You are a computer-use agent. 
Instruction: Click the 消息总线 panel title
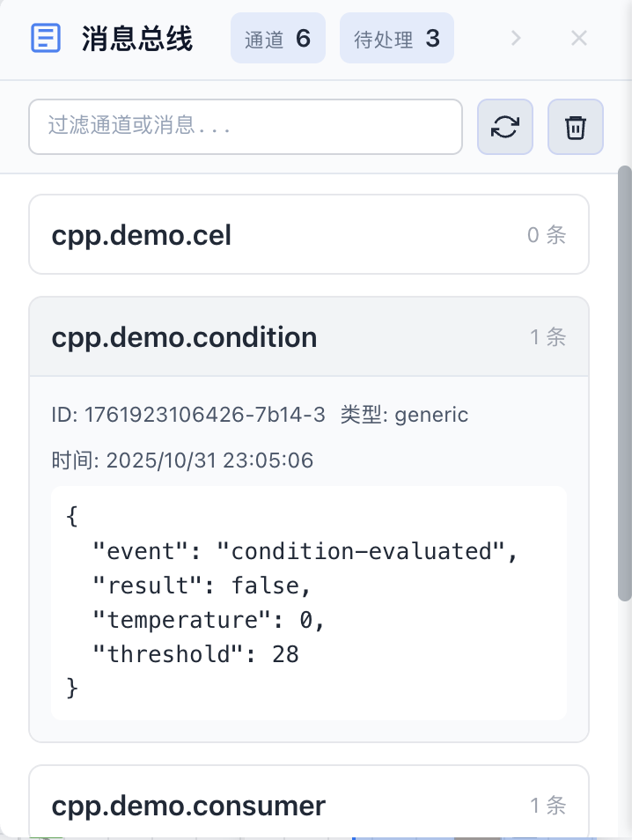136,39
